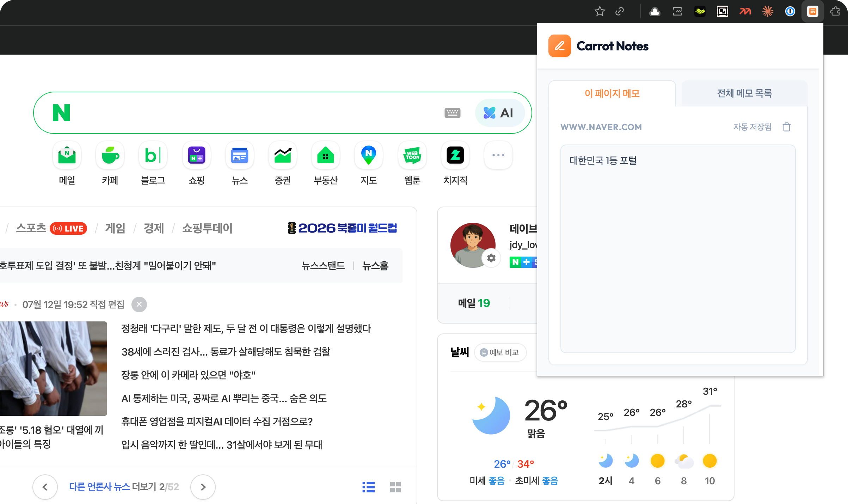Open the 뉴스홈 link
The height and width of the screenshot is (504, 848).
[x=375, y=266]
